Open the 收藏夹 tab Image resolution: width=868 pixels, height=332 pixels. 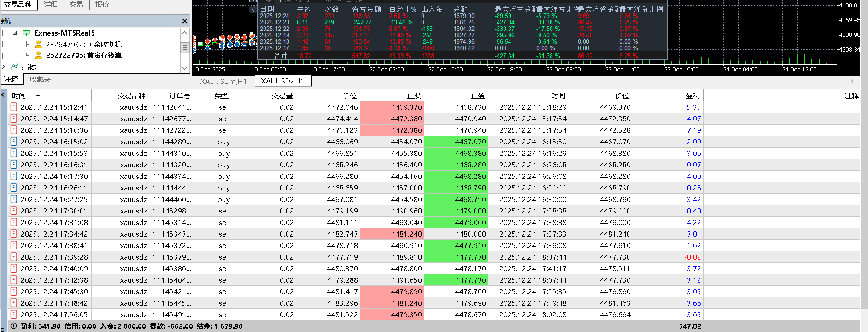tap(41, 79)
